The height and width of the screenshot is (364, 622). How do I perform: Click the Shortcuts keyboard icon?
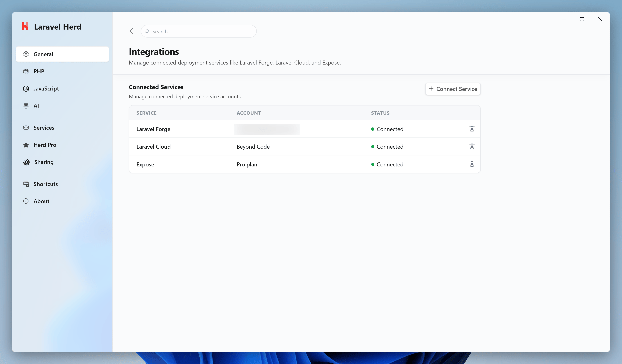(26, 184)
